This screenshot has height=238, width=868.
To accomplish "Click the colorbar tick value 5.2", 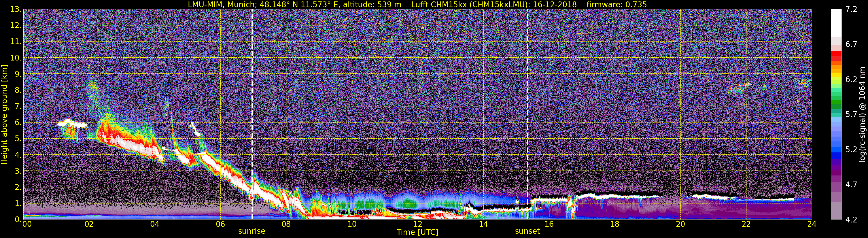I will tap(851, 150).
